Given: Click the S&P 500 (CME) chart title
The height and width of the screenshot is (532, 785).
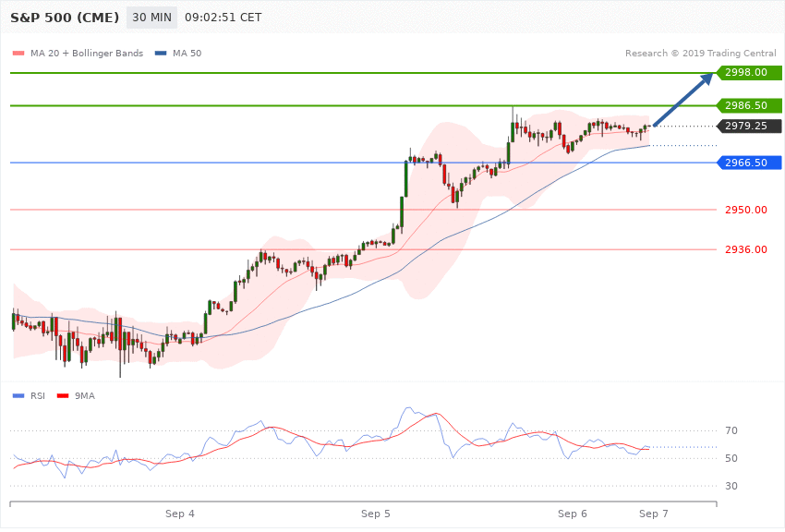Looking at the screenshot, I should (x=65, y=18).
